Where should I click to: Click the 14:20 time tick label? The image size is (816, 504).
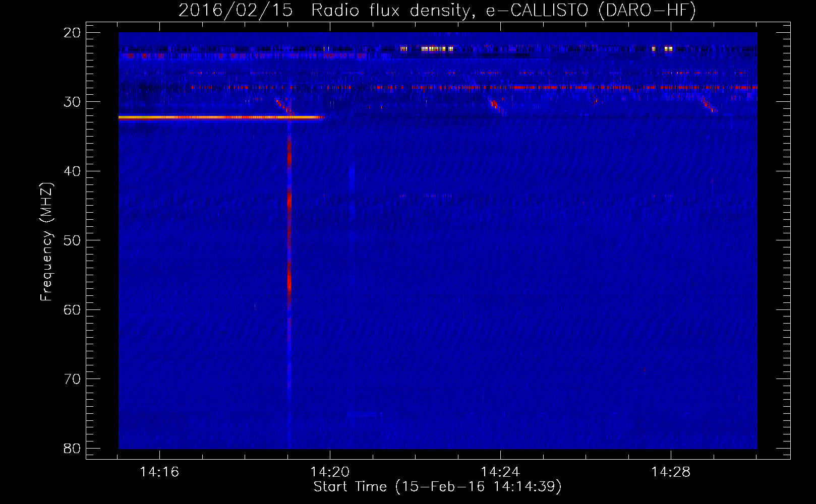(330, 472)
